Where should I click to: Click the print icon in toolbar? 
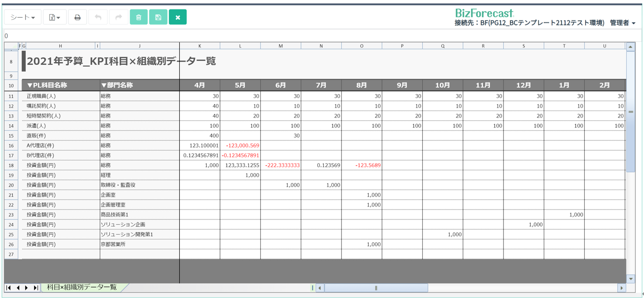coord(77,17)
